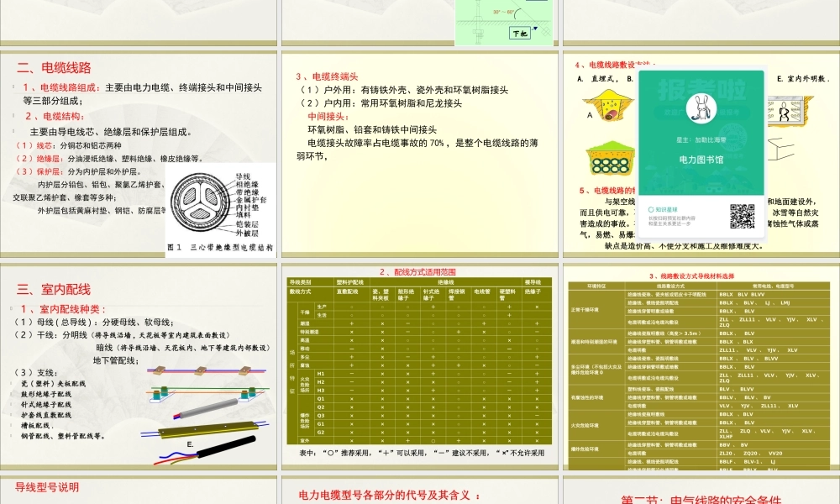Viewport: 840px width, 504px height.
Task: Click the 三心带绝缘型电缆结构 cross-section diagram
Action: [202, 205]
